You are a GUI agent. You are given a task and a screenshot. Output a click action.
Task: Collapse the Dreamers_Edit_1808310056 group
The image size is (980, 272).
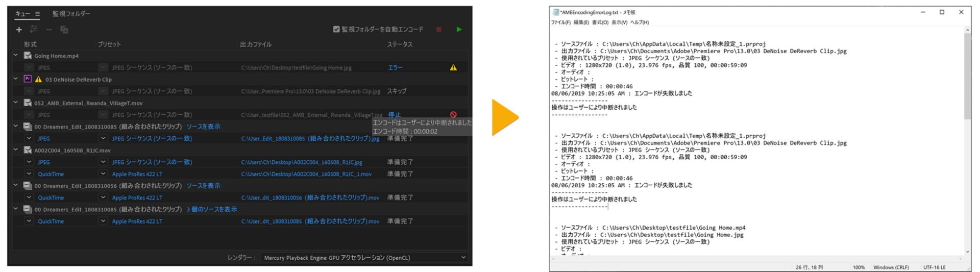coord(16,185)
